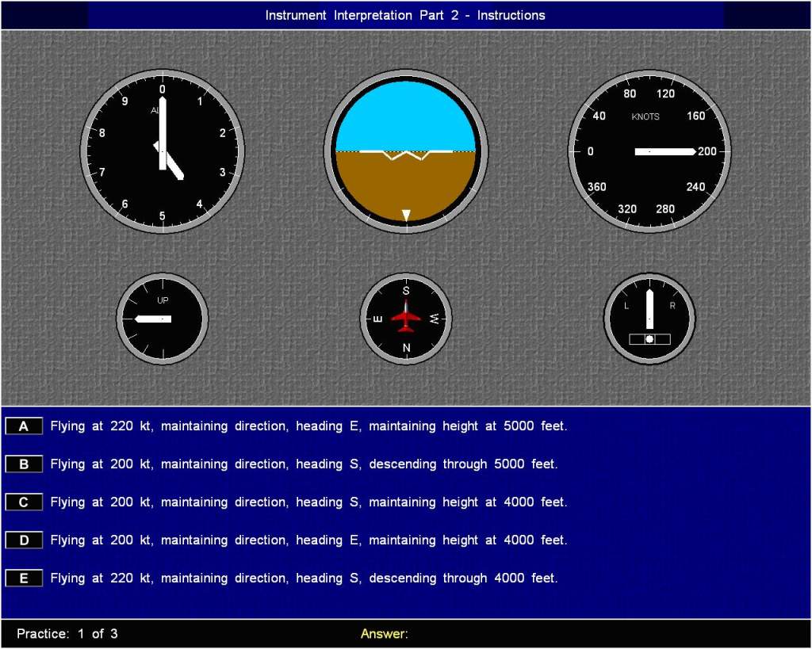Image resolution: width=812 pixels, height=649 pixels.
Task: Click the turn and slip indicator
Action: (x=649, y=319)
